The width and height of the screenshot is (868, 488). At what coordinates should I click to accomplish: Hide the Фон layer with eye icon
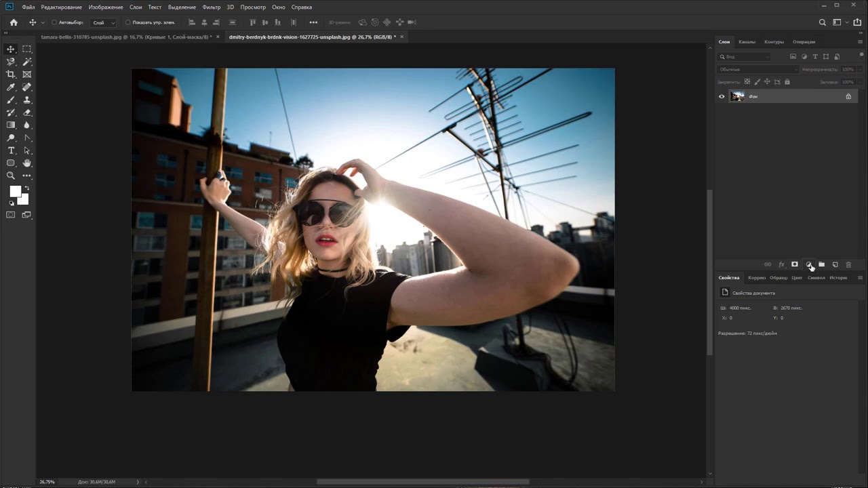(722, 96)
